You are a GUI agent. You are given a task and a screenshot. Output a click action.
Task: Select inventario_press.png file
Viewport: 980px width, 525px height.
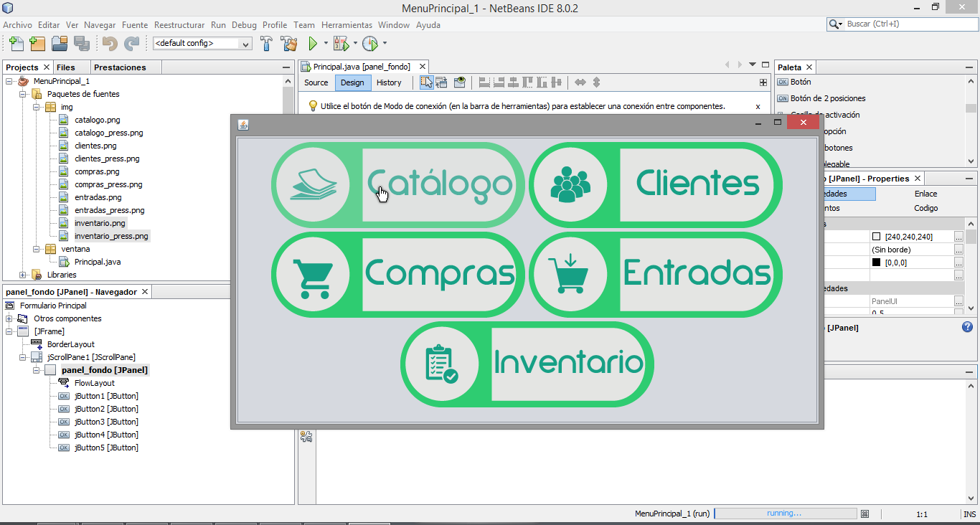coord(111,236)
